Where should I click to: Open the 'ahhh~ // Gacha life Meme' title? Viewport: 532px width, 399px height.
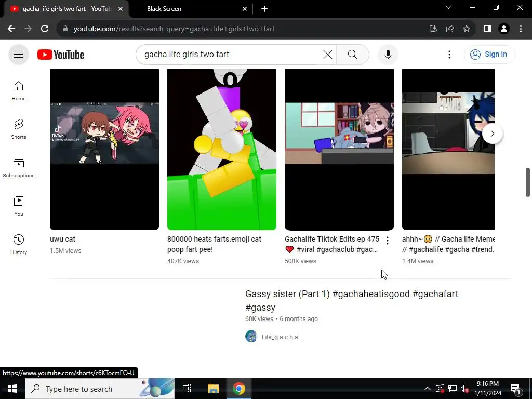(448, 244)
